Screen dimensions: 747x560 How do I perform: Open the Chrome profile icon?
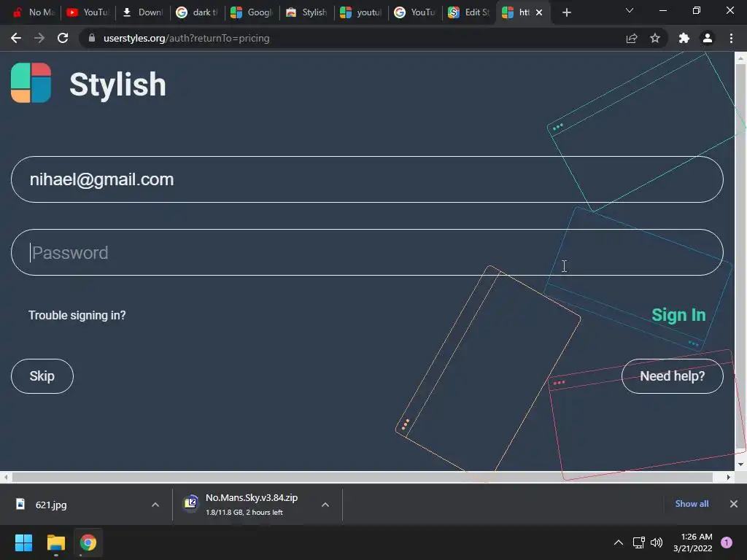pos(708,38)
